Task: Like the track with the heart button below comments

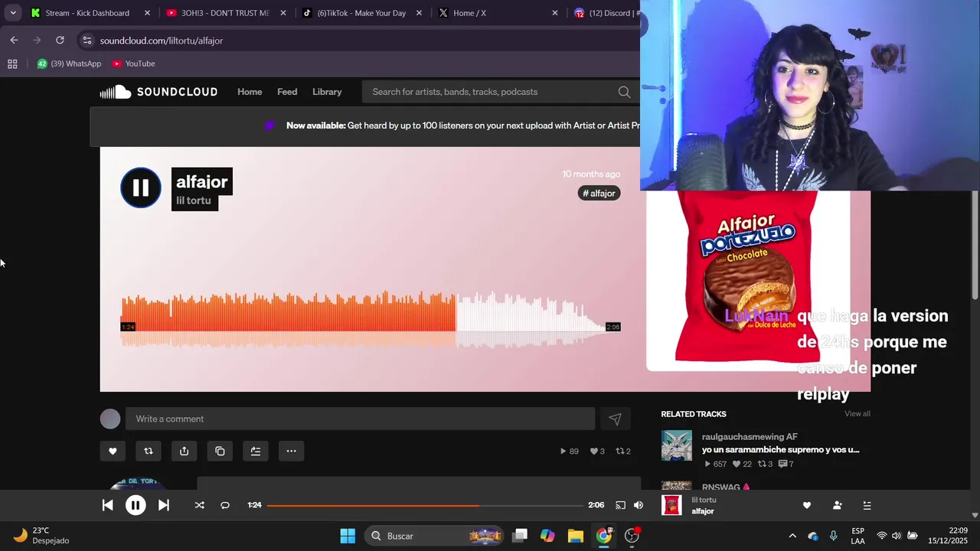Action: tap(113, 452)
